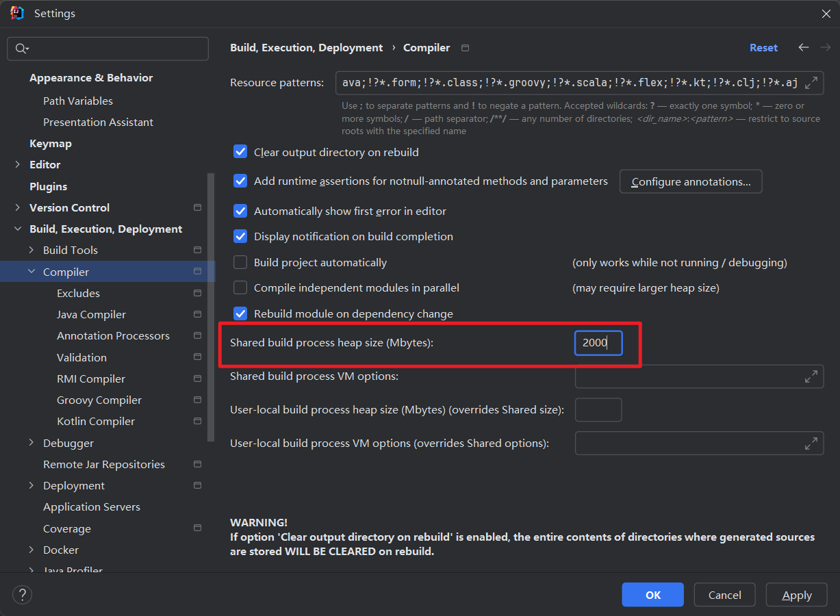Click the Shared build heap size field
Image resolution: width=840 pixels, height=616 pixels.
598,343
